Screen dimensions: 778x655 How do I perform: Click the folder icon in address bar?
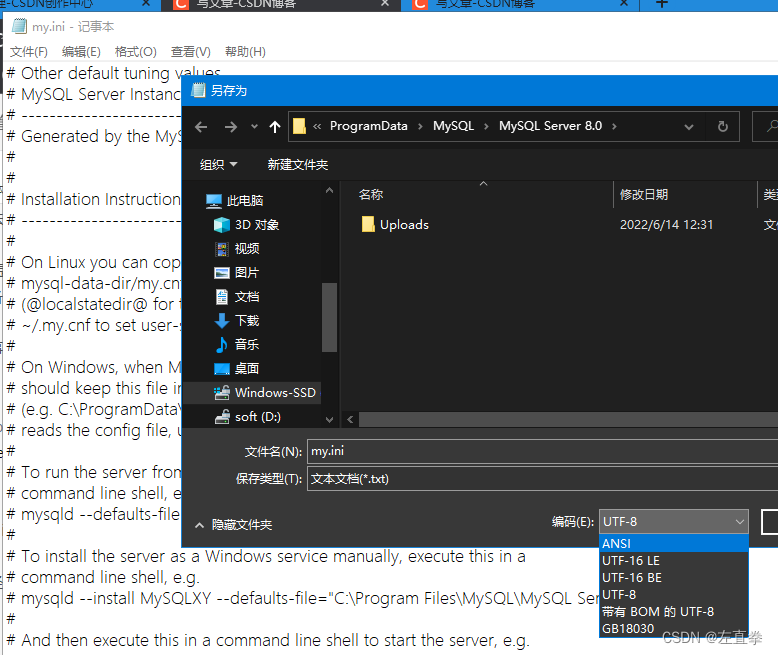click(299, 126)
